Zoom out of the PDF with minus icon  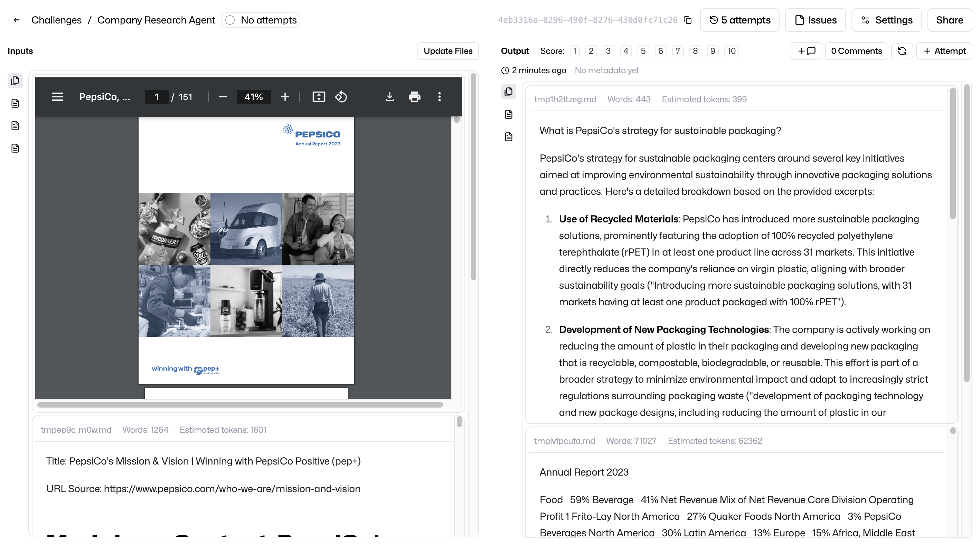click(x=223, y=97)
